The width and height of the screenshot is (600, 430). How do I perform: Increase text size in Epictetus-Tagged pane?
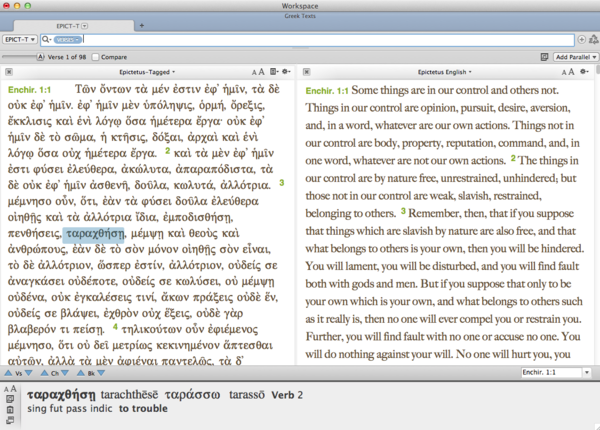point(261,72)
